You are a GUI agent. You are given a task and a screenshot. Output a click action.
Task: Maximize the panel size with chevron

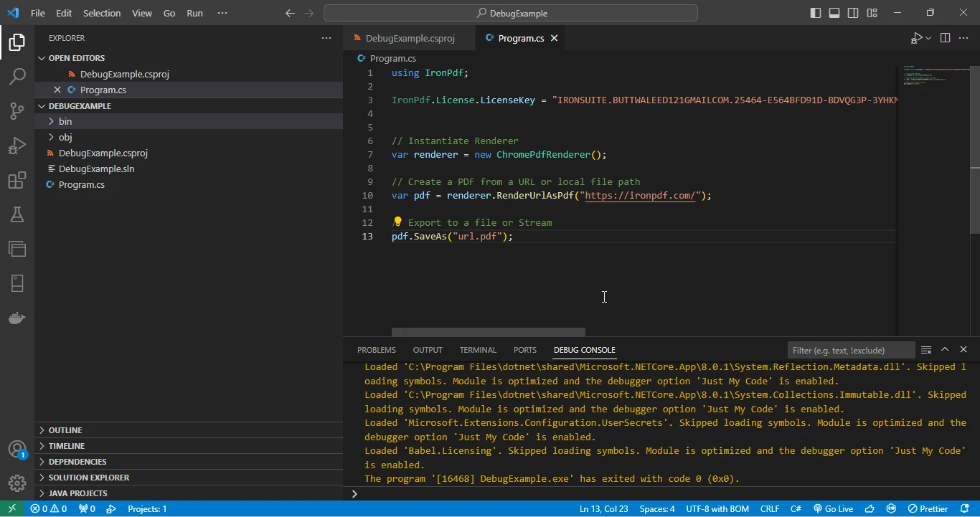945,350
